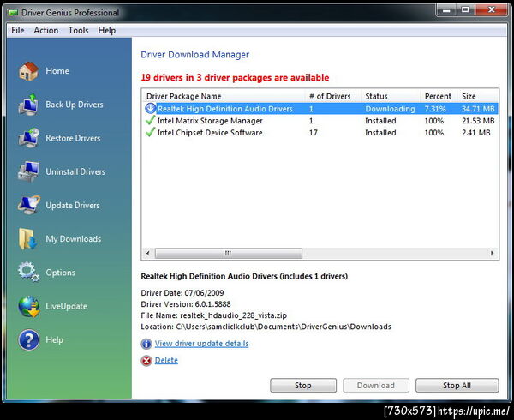Click file name realtek_hdaudio_228_vista.zip text

coord(233,315)
